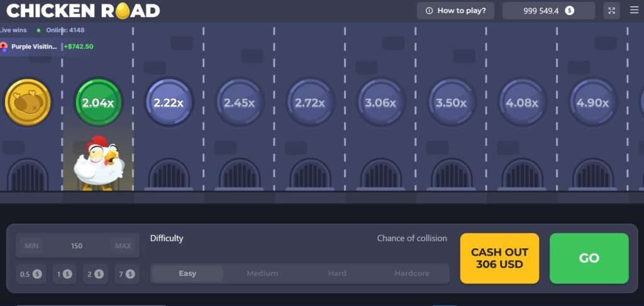
Task: Click the green 2.04x multiplier coin
Action: coord(98,102)
